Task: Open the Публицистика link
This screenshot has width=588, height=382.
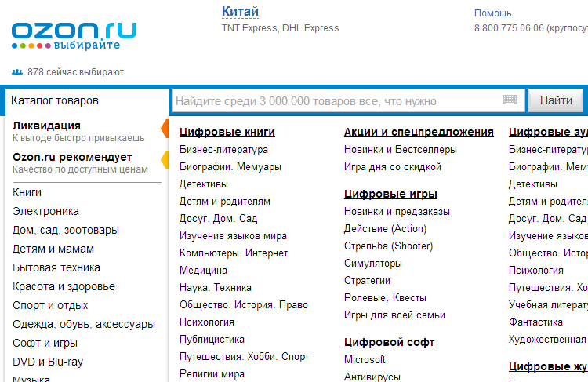Action: 212,339
